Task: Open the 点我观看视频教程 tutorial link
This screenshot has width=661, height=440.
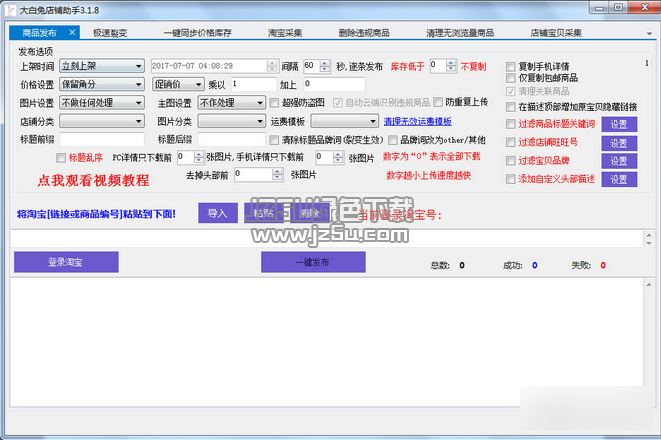Action: click(x=93, y=180)
